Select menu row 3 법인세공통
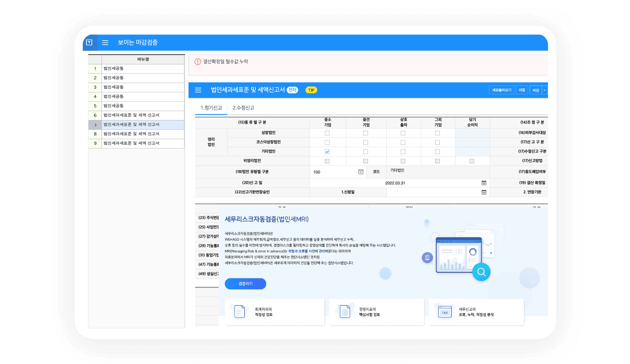 pyautogui.click(x=136, y=87)
